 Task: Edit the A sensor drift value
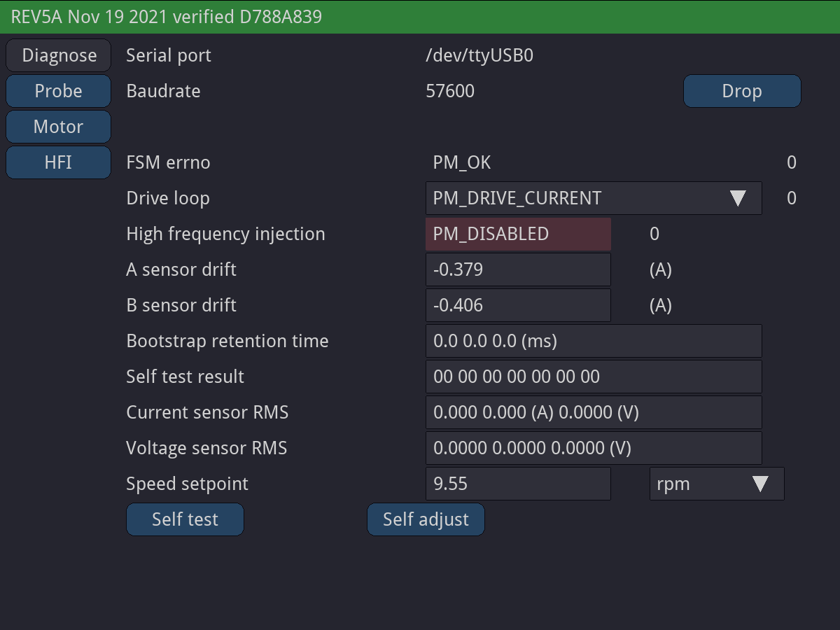(x=518, y=269)
